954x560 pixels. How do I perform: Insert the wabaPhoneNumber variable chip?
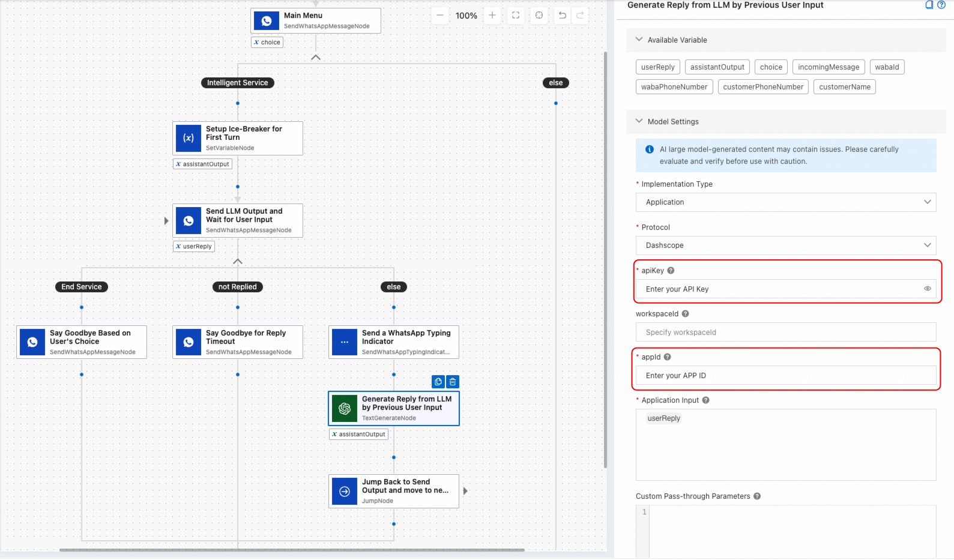674,87
